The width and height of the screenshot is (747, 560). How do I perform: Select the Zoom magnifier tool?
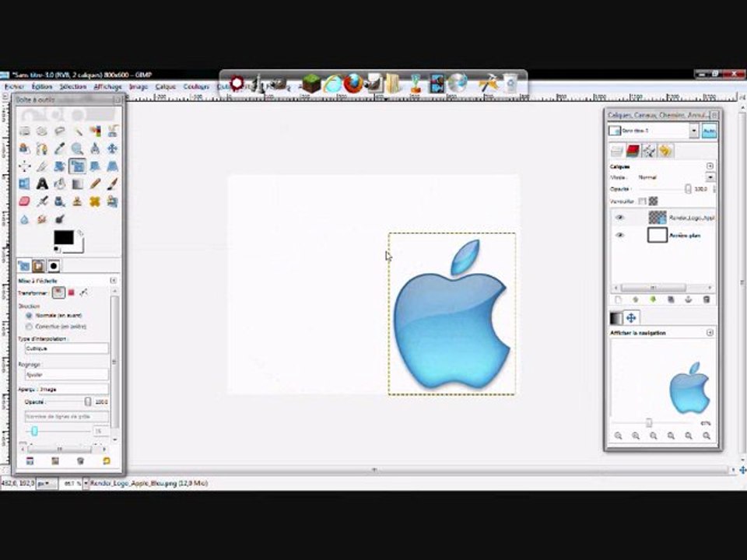[x=77, y=149]
